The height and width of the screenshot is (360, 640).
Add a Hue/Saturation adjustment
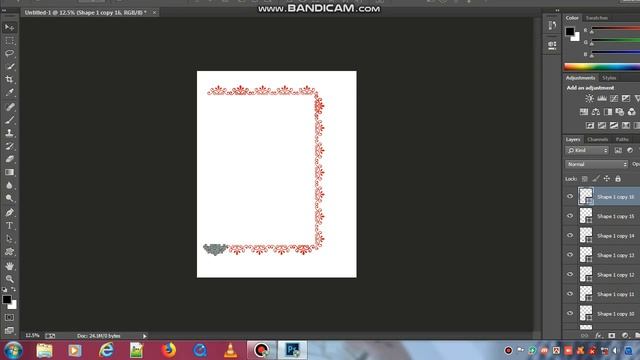pyautogui.click(x=584, y=112)
